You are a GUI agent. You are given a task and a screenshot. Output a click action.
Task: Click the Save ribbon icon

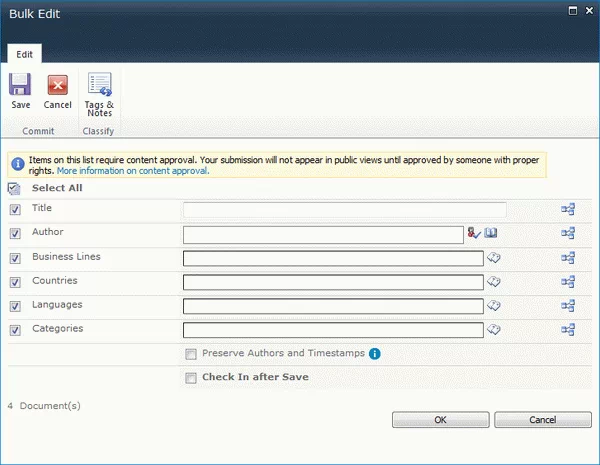coord(20,84)
